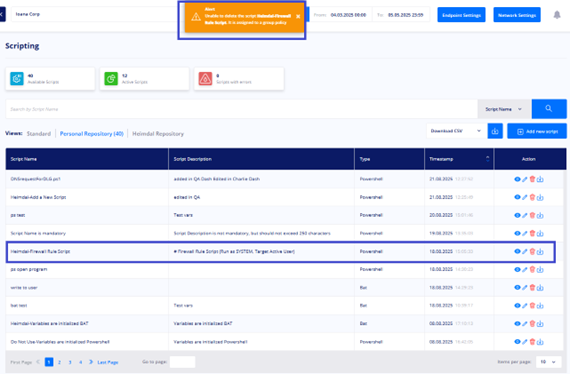Open the notifications bell
Viewport: 570px width, 374px height.
[x=557, y=15]
